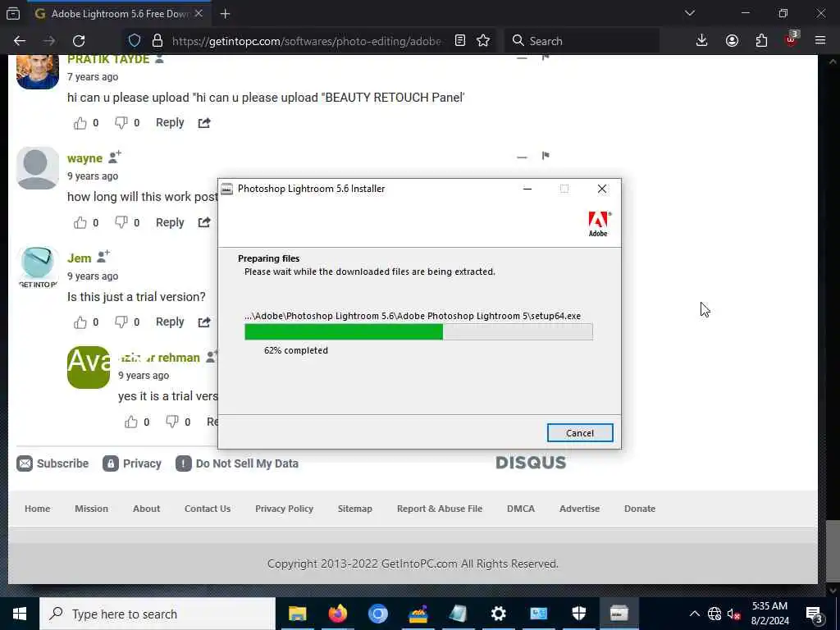Reply to PRATIK TAYDE's comment
840x630 pixels.
point(170,123)
